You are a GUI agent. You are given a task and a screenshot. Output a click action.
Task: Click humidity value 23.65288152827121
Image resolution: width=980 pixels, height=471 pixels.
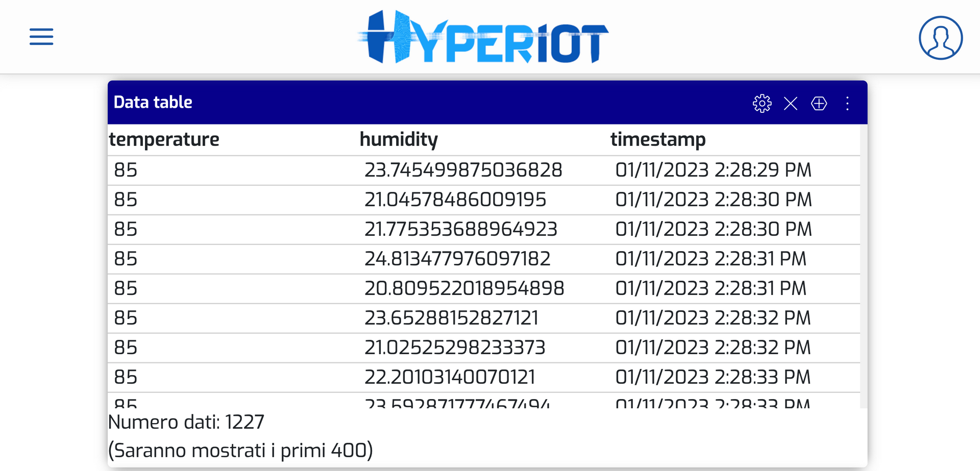451,318
